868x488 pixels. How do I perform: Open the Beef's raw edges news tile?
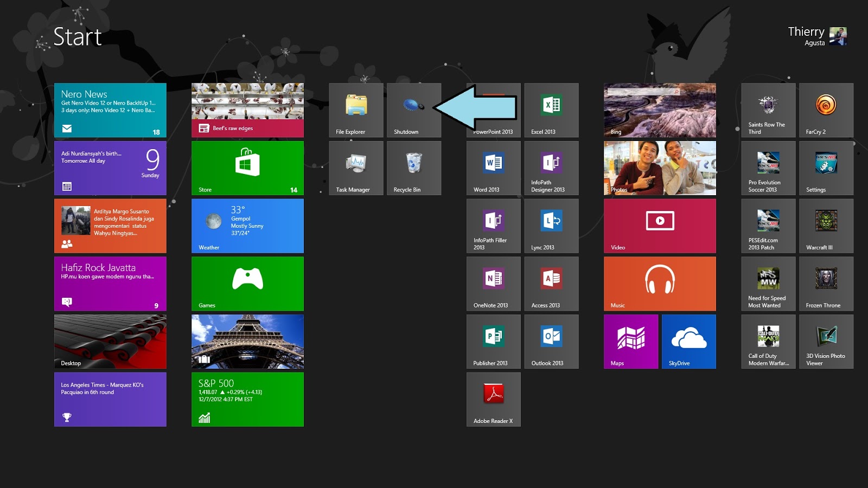pyautogui.click(x=247, y=110)
